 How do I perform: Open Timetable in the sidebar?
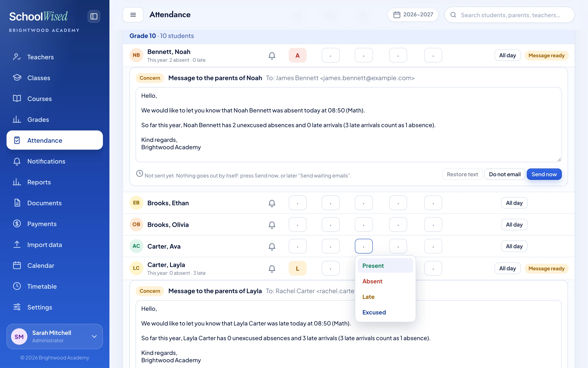tap(55, 286)
